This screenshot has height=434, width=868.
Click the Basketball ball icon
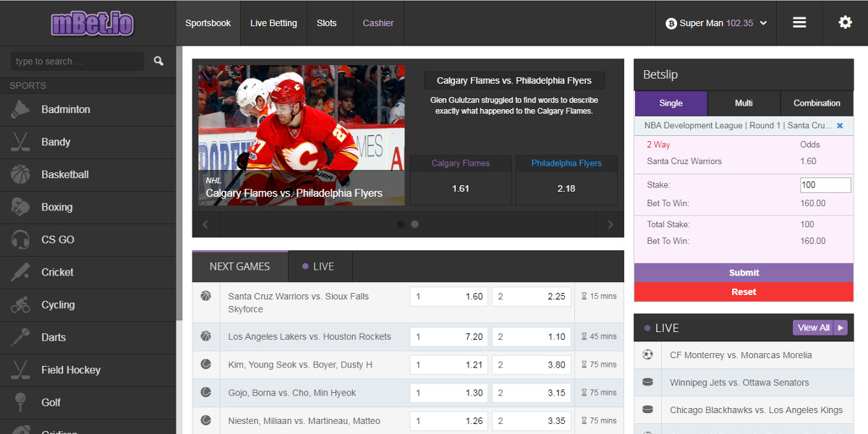(20, 174)
